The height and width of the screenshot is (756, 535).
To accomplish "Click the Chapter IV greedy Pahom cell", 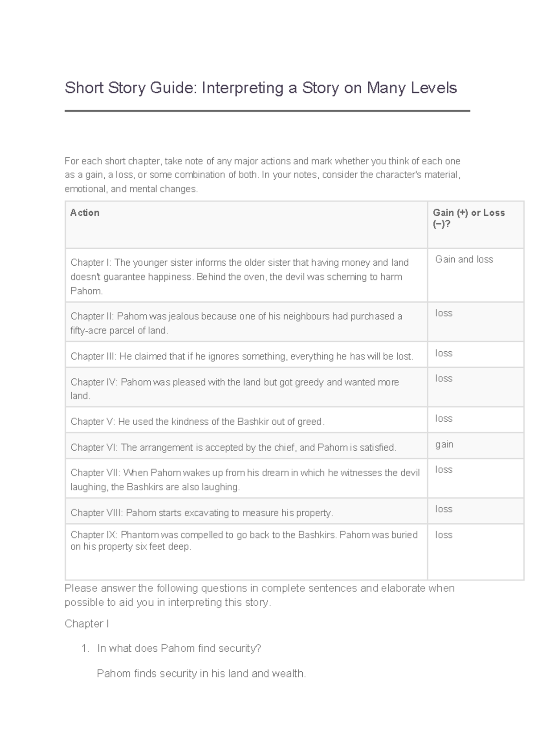I will point(235,389).
